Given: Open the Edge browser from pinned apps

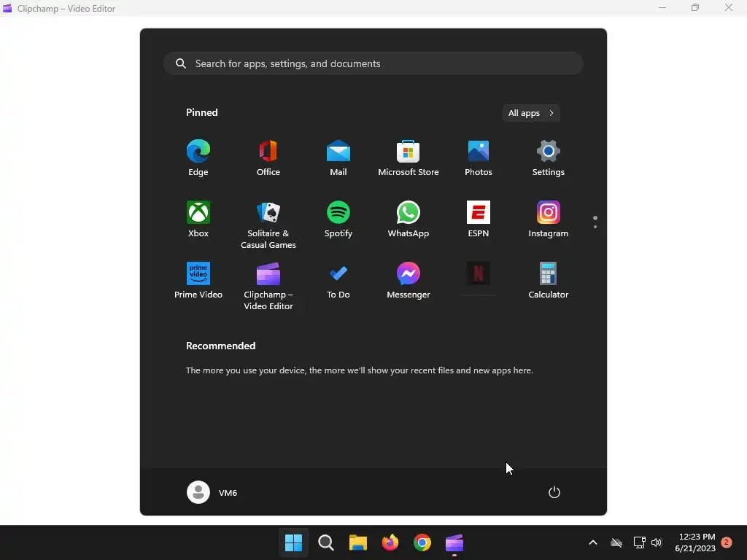Looking at the screenshot, I should (198, 158).
